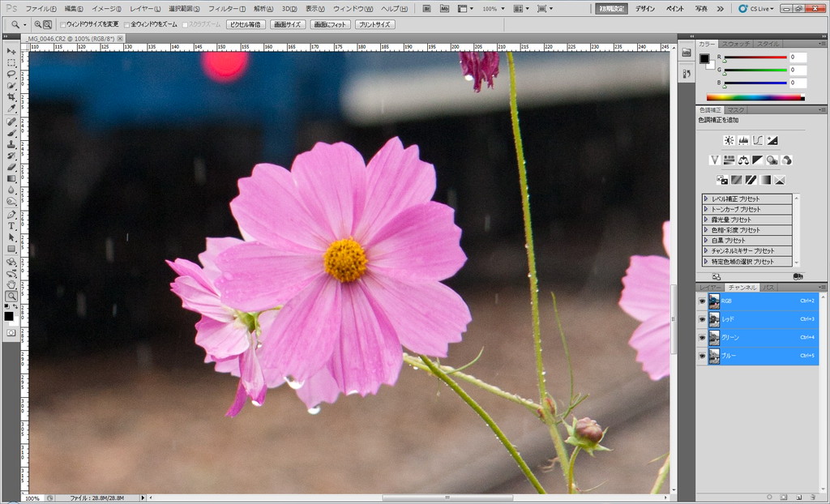Select the Lasso tool
Viewport: 830px width, 504px height.
pyautogui.click(x=11, y=74)
